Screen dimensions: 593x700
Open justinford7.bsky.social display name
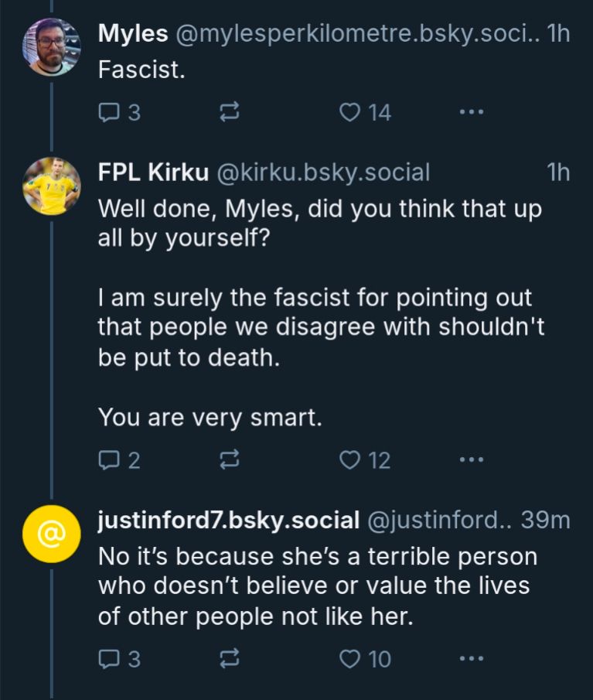tap(228, 521)
